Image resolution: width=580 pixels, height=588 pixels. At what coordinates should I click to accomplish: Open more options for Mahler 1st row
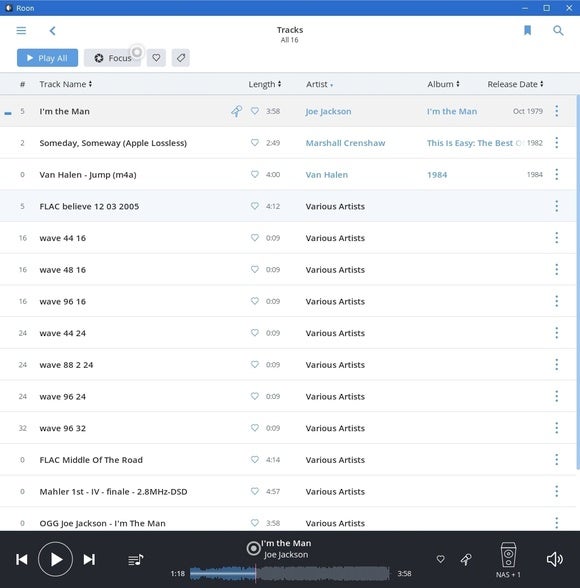[557, 491]
